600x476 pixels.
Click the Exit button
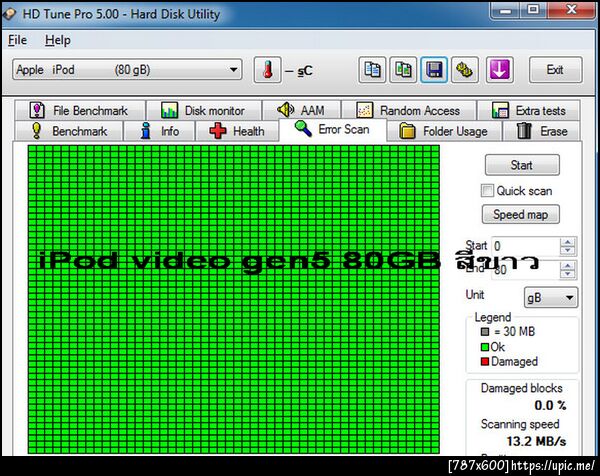556,70
